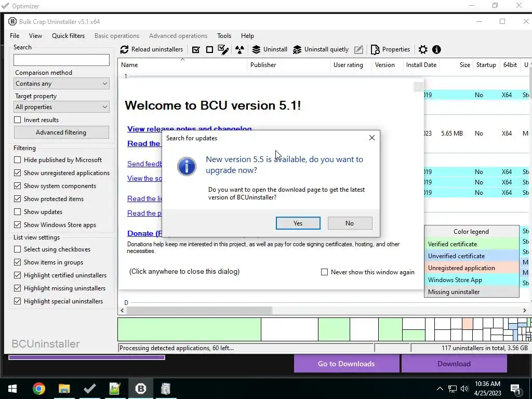532x399 pixels.
Task: Click the blue info icon in update dialog
Action: pyautogui.click(x=187, y=166)
